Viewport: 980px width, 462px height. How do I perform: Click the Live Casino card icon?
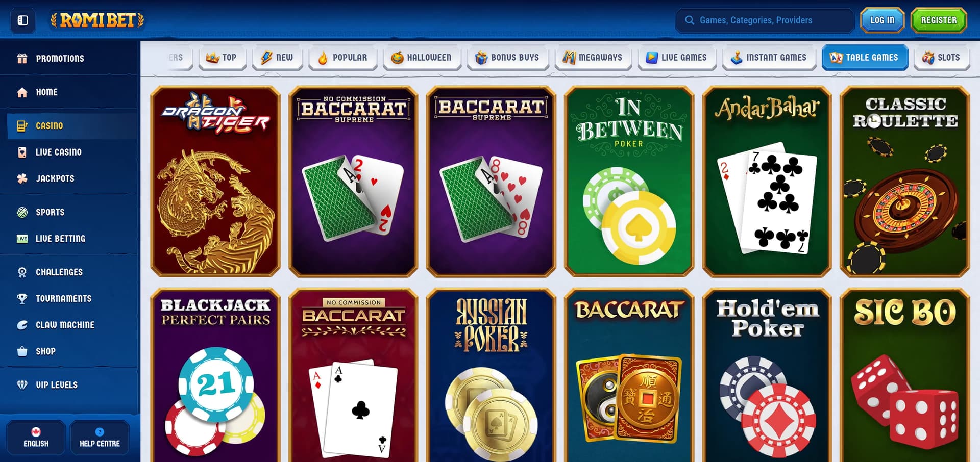tap(22, 152)
